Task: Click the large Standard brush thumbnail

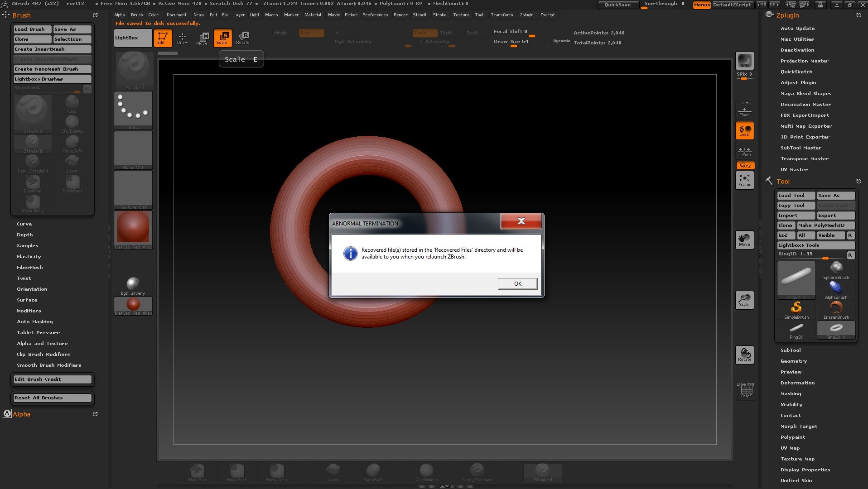Action: click(x=33, y=114)
